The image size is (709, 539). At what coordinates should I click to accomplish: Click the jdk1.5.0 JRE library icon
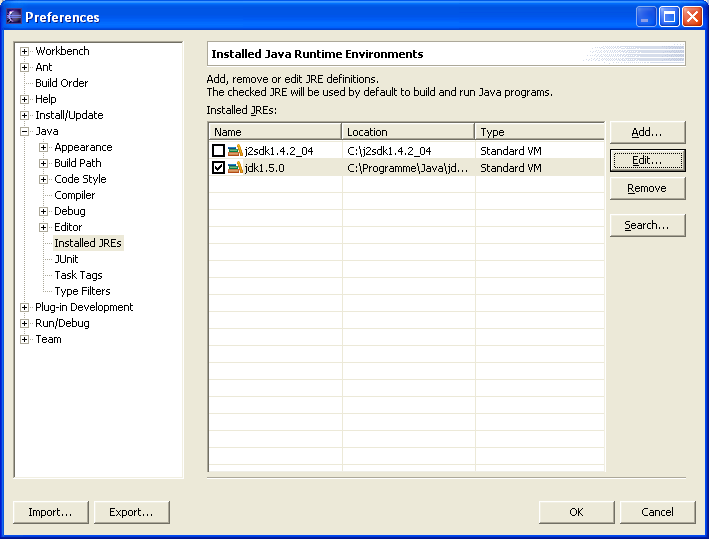click(235, 168)
